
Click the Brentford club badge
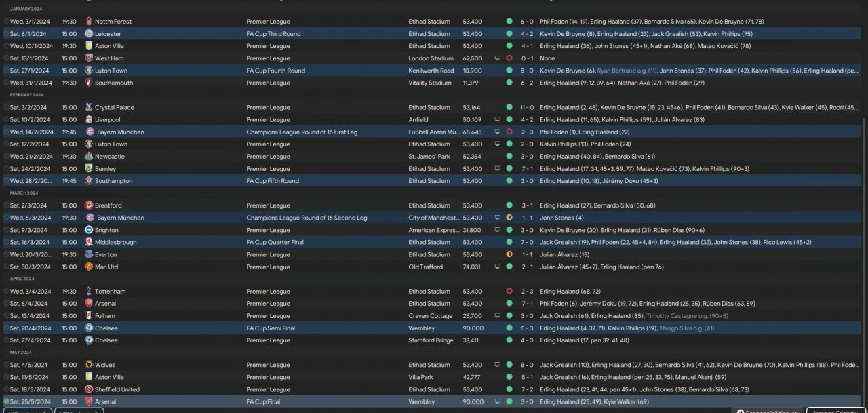pos(89,205)
